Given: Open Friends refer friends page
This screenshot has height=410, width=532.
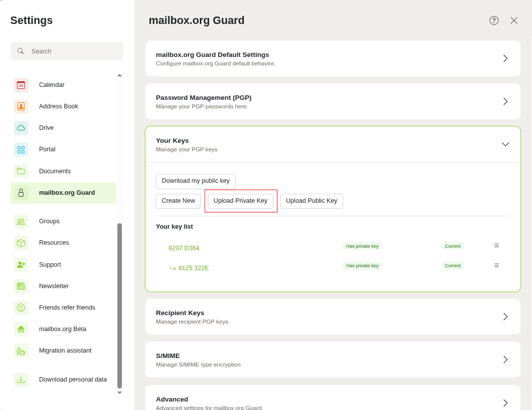Looking at the screenshot, I should 63,308.
